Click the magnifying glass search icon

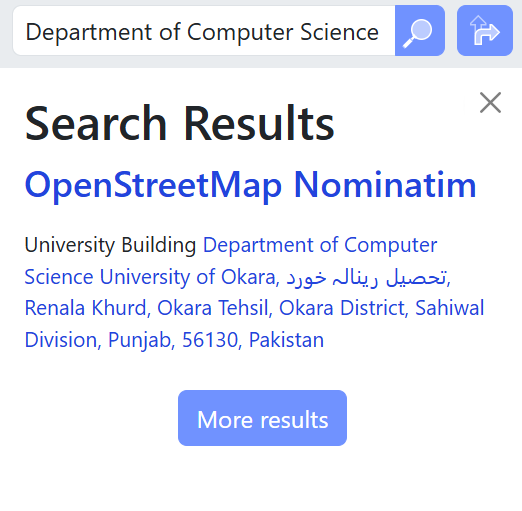tap(420, 31)
